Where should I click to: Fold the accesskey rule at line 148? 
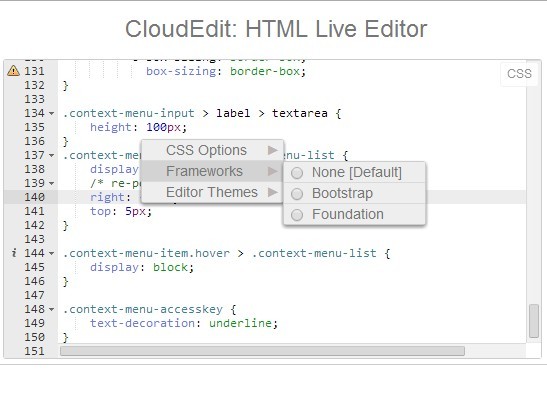pyautogui.click(x=52, y=309)
